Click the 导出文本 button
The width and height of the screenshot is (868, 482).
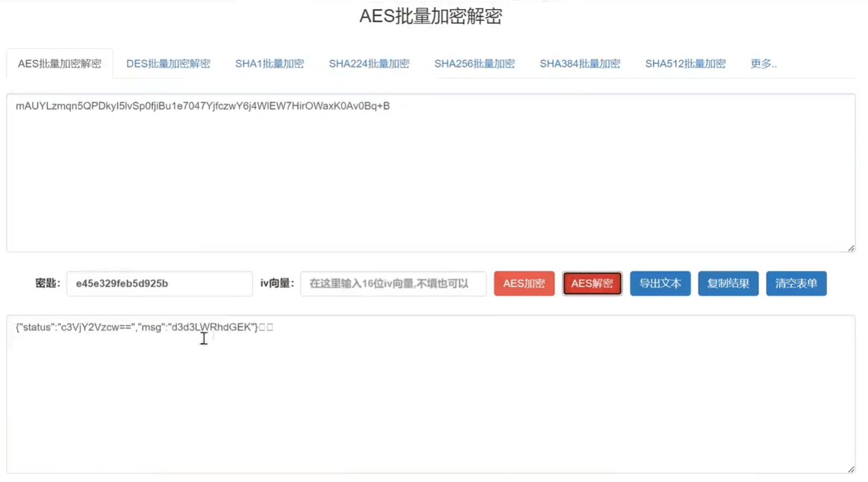tap(660, 283)
